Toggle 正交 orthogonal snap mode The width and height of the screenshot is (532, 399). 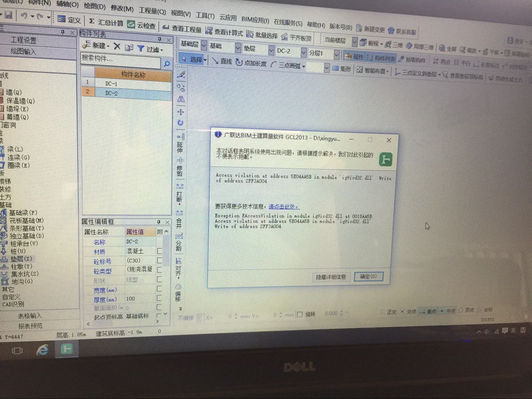click(388, 312)
